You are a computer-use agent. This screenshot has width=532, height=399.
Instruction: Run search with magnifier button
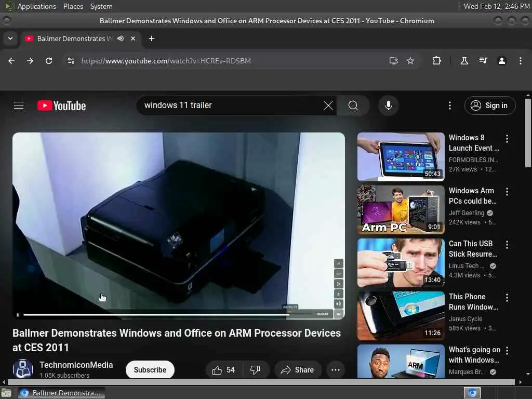tap(353, 105)
